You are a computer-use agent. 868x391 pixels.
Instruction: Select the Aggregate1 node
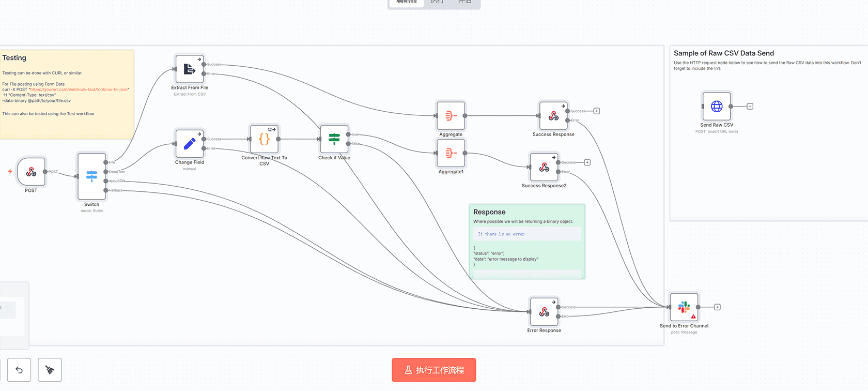pos(451,153)
